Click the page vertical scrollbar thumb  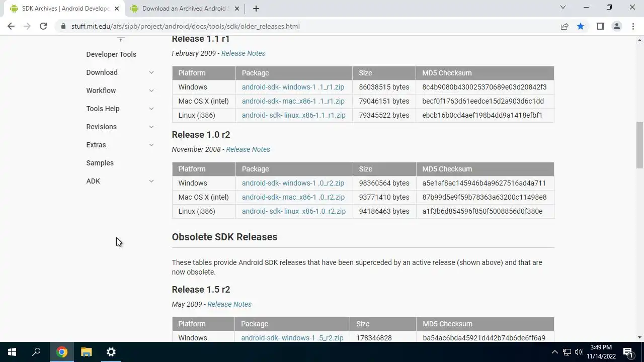click(x=639, y=145)
